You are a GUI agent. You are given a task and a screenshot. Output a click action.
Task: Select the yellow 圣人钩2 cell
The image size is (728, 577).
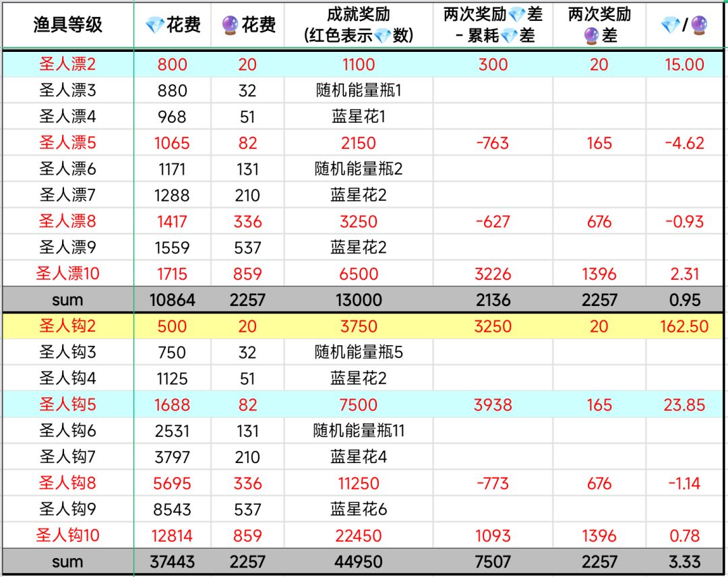tap(68, 326)
